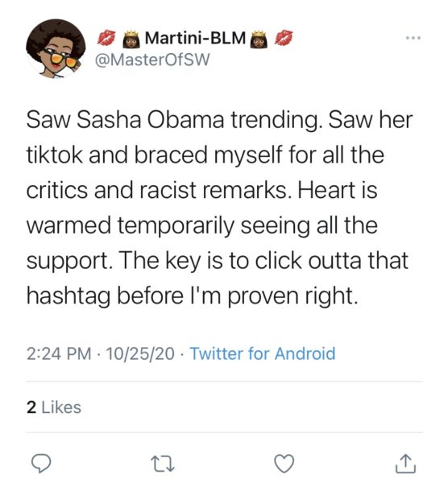Click the 2:24 PM timestamp
The height and width of the screenshot is (483, 448).
tap(59, 353)
